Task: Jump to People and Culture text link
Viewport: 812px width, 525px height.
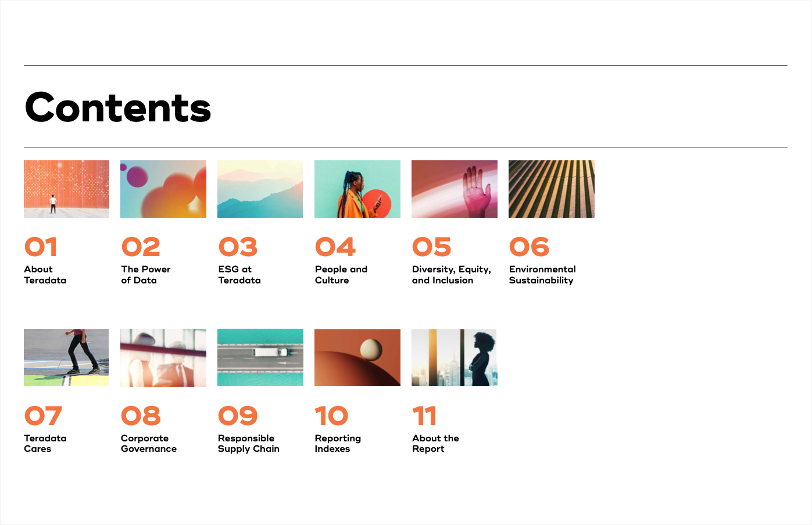Action: 341,275
